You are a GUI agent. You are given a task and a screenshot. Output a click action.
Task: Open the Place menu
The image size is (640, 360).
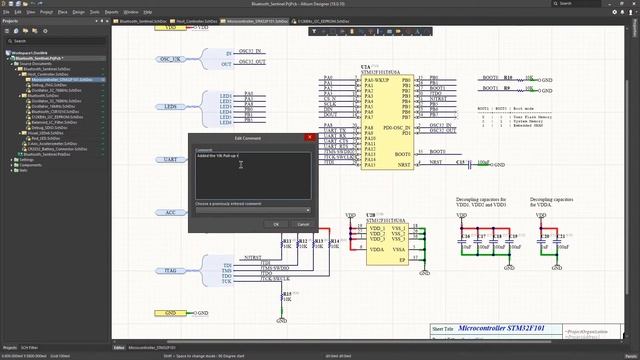pos(62,12)
